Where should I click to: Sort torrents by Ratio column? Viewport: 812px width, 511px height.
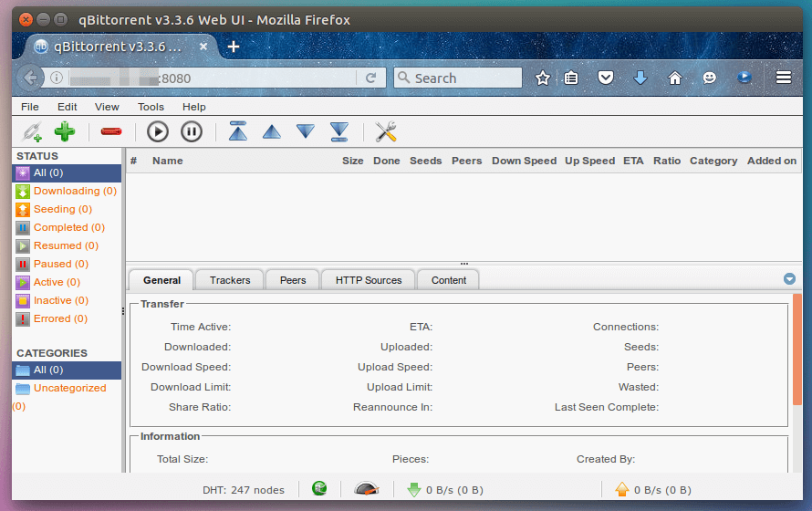(x=667, y=161)
